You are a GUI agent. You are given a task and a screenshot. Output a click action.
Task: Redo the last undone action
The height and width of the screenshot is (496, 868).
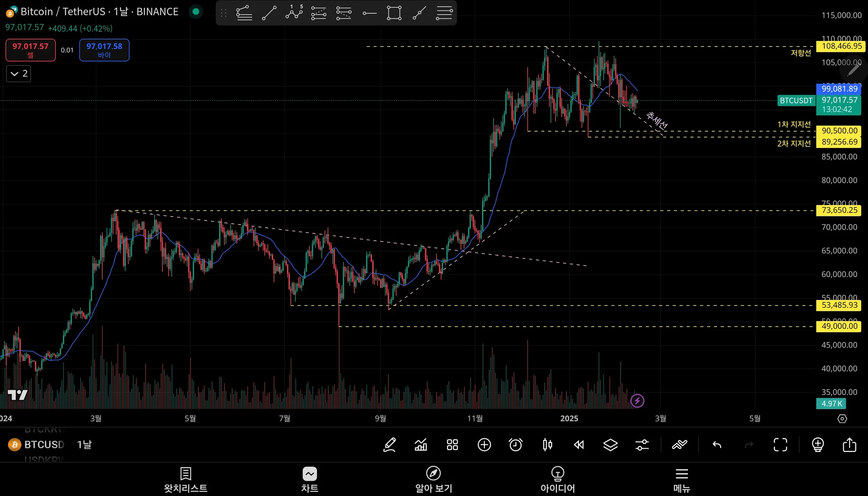pos(749,445)
